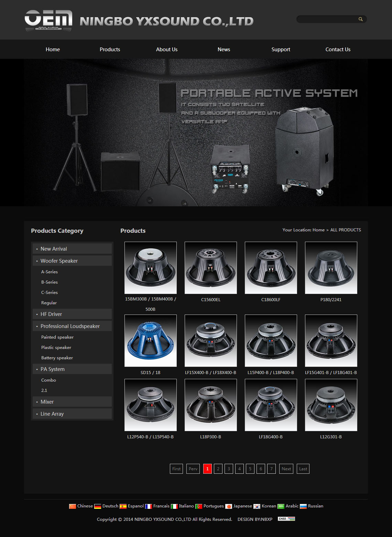Select the German flag icon
Viewport: 392px width, 537px height.
point(98,506)
